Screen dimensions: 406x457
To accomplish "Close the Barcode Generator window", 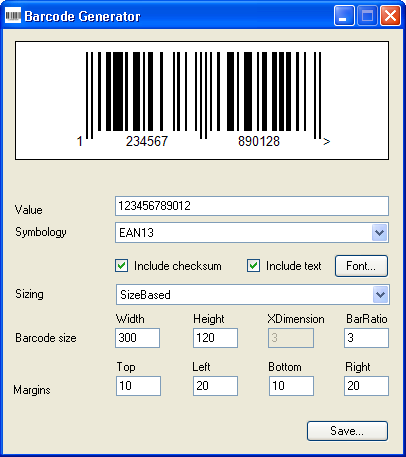I will tap(390, 15).
